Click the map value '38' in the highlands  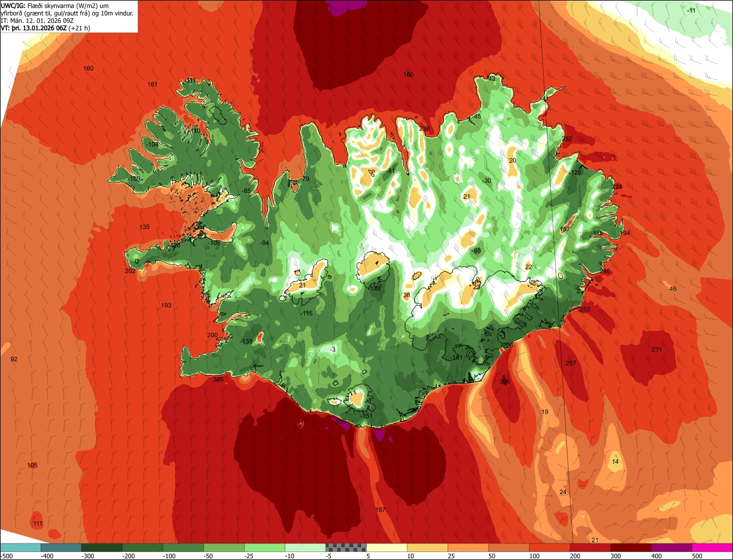click(407, 295)
